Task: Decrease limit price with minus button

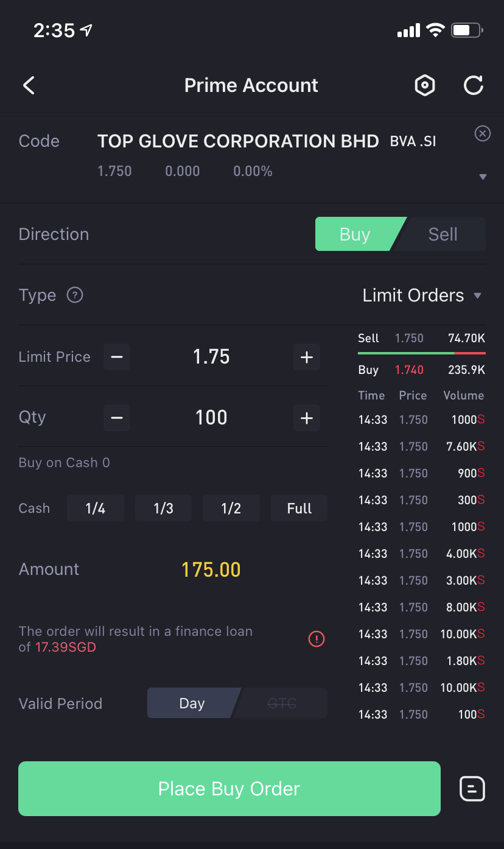Action: [x=117, y=357]
